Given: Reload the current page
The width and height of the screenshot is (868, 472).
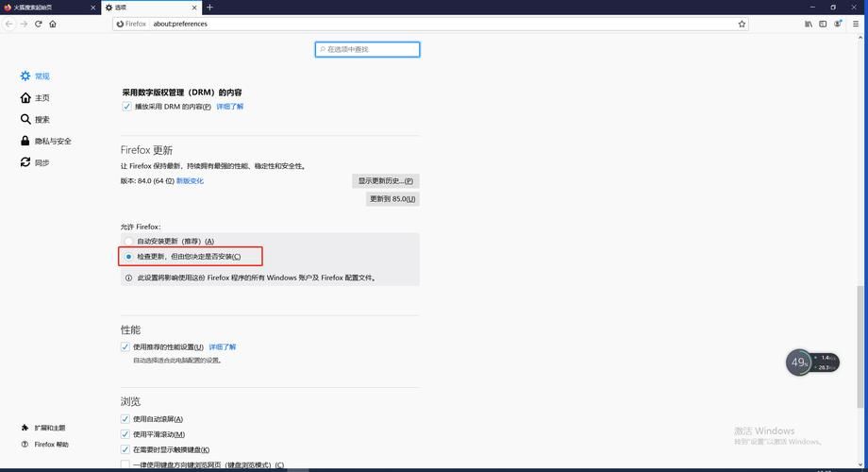Looking at the screenshot, I should (x=38, y=24).
